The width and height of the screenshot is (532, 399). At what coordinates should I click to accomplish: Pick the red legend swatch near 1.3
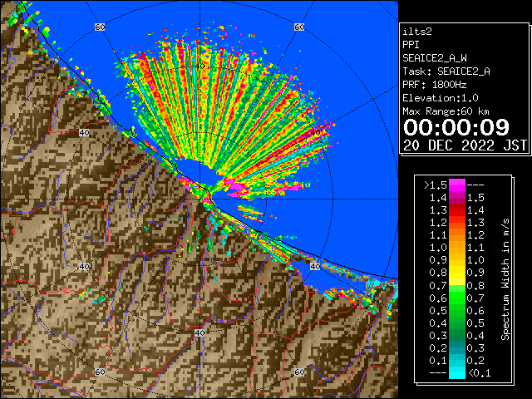point(457,210)
